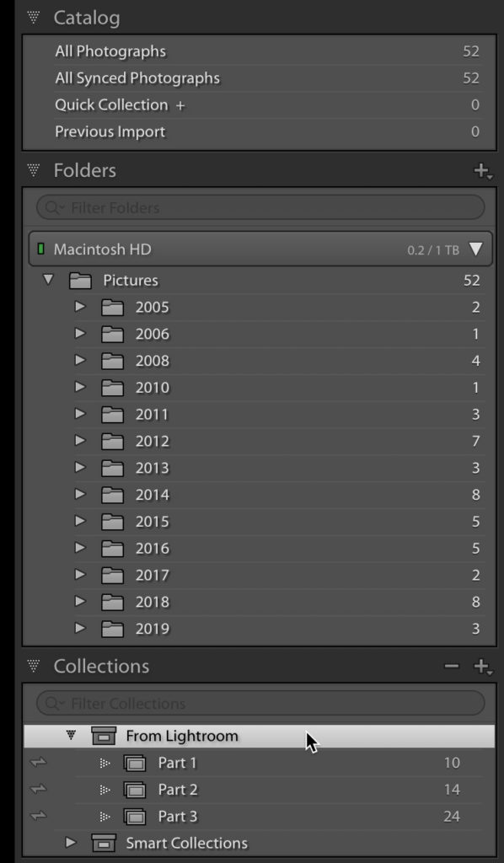Click the Part 1 collection icon
This screenshot has height=863, width=504.
(x=135, y=764)
